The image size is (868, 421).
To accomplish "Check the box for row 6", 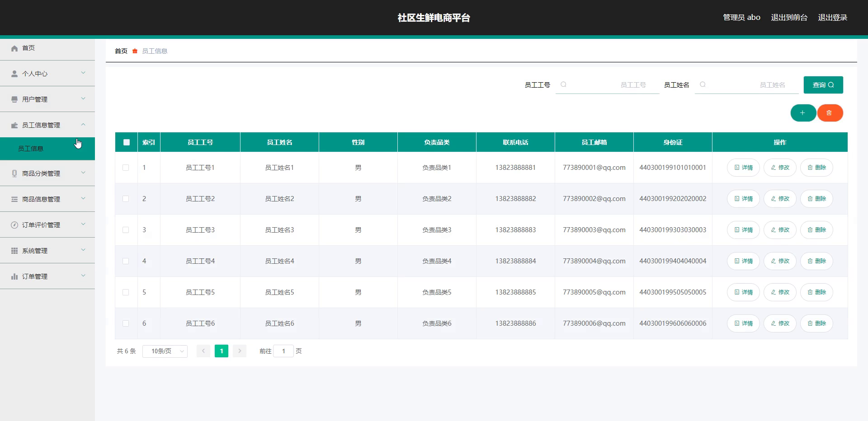I will pos(126,323).
